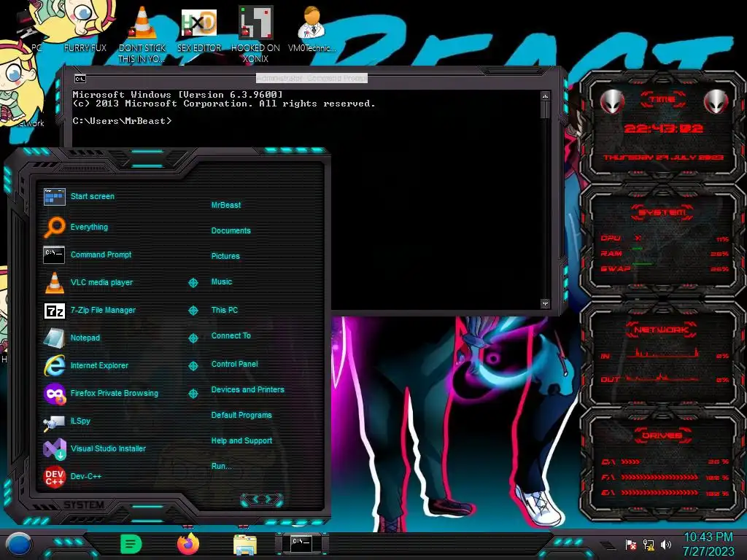
Task: Select the SEX EDITOR HxD desktop icon
Action: click(x=198, y=29)
